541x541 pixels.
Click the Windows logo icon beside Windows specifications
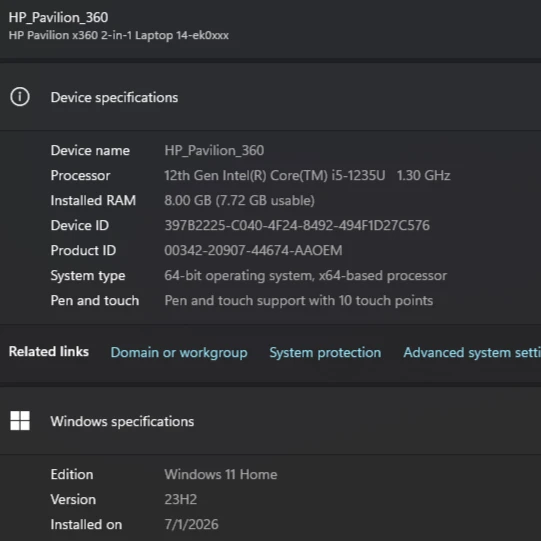coord(20,421)
